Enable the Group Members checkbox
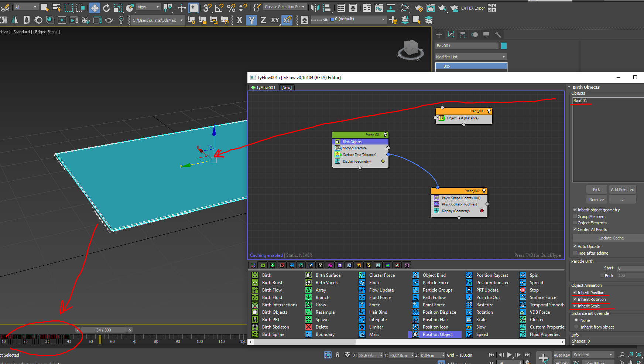Screen dimensions: 644x364 coord(575,217)
